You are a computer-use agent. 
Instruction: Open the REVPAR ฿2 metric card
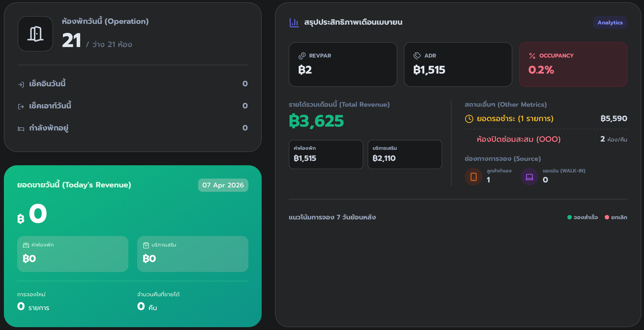(343, 64)
